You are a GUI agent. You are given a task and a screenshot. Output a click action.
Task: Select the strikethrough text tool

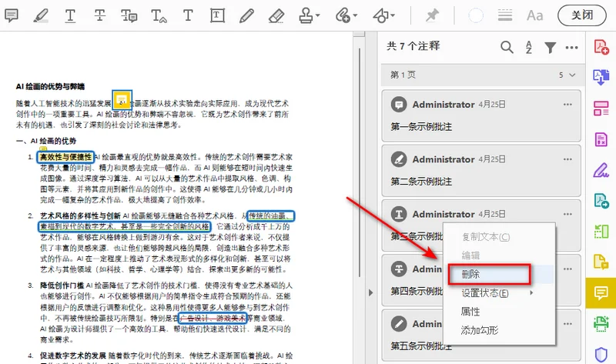pos(100,15)
